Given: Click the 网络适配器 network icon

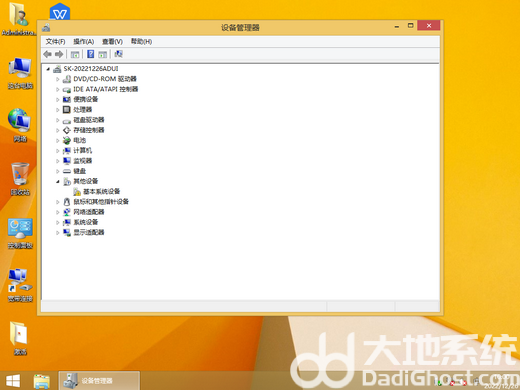Looking at the screenshot, I should pyautogui.click(x=67, y=212).
